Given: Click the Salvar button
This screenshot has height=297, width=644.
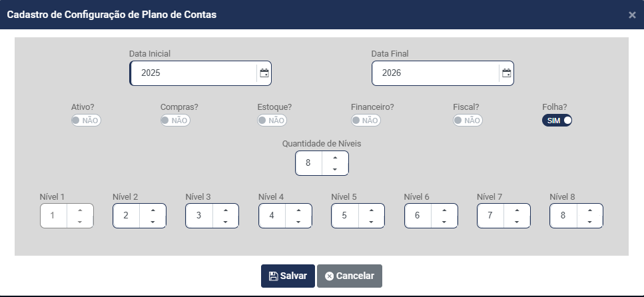Looking at the screenshot, I should pos(288,276).
